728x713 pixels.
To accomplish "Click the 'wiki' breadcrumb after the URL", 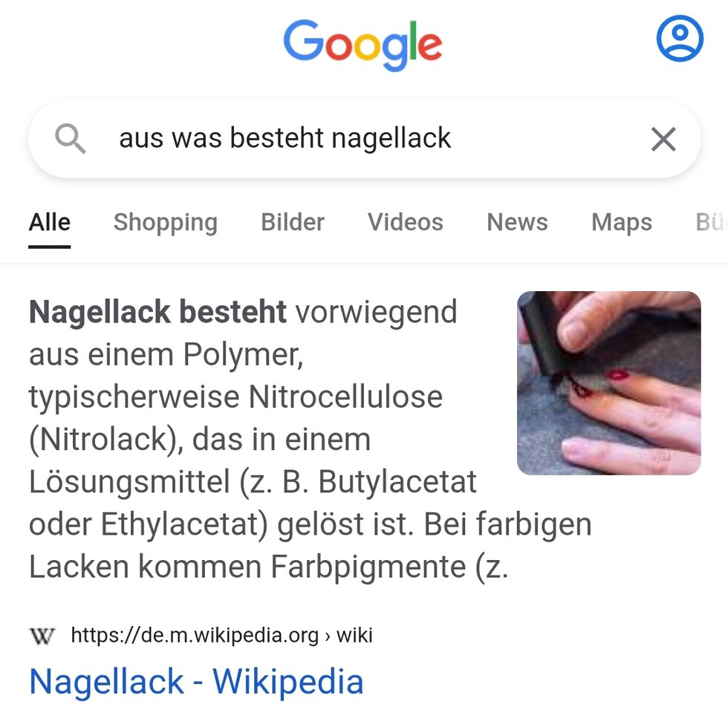I will pos(354,636).
